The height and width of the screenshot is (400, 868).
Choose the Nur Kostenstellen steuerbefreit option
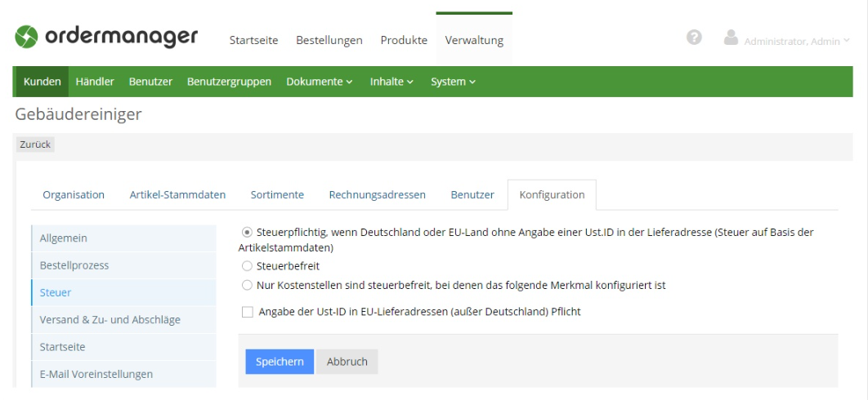pyautogui.click(x=248, y=285)
